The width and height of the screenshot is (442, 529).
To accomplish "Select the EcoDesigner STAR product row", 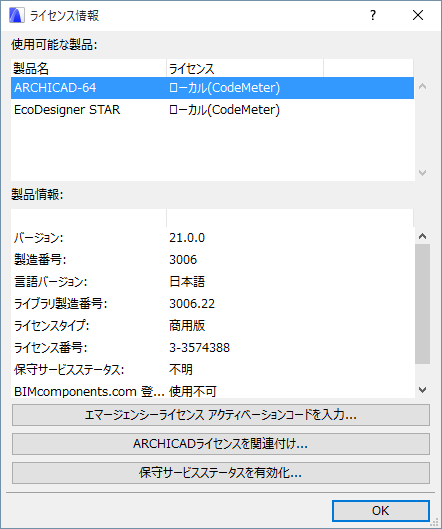I will click(x=212, y=110).
